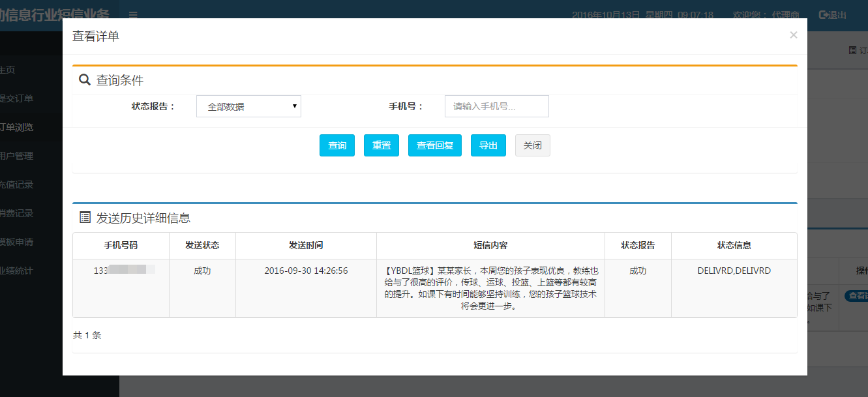Open replies with the 查看回复 button
The image size is (868, 397).
point(435,145)
